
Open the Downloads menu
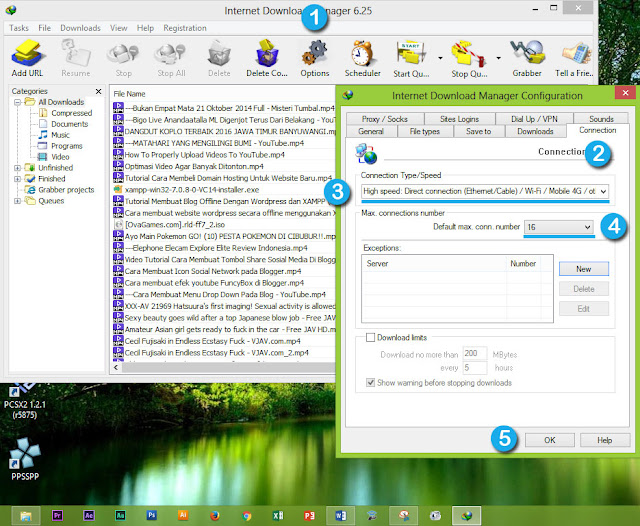tap(80, 28)
